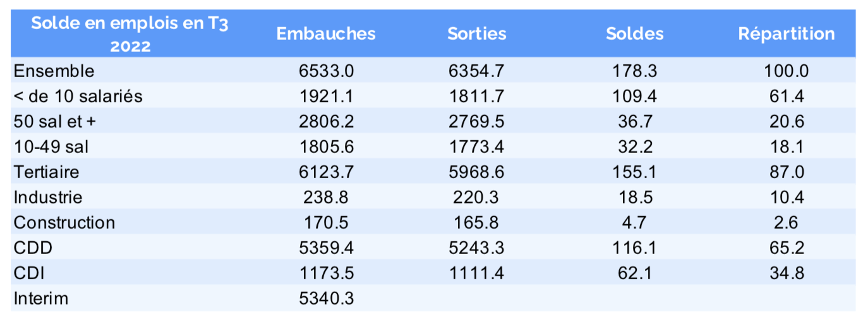Click the Embauches column header
868x326 pixels.
pyautogui.click(x=326, y=34)
